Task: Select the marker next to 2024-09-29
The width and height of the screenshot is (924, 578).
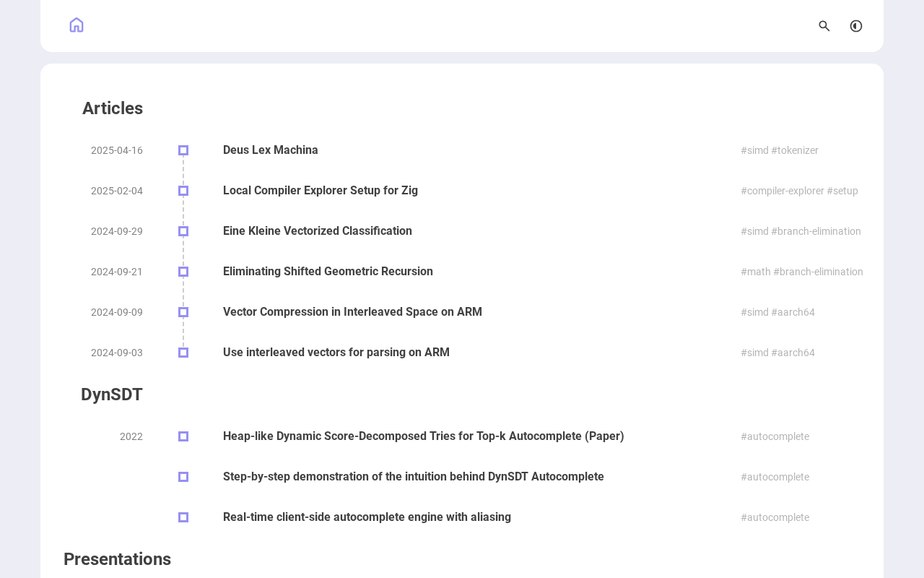Action: pos(183,231)
